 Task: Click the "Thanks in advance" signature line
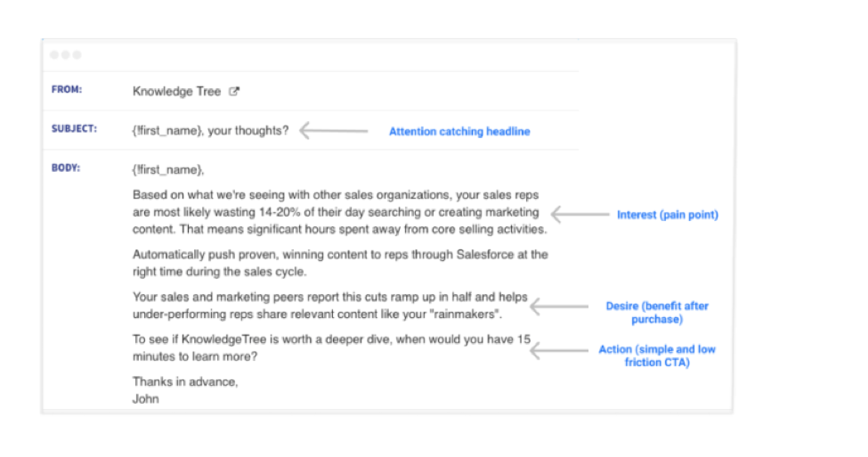(185, 382)
